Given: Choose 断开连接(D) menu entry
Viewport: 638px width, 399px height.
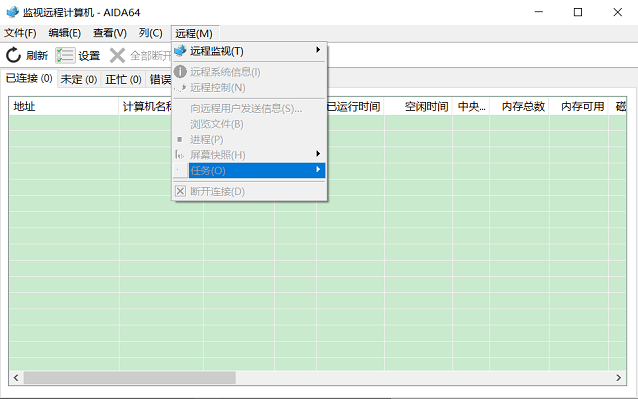Looking at the screenshot, I should point(249,192).
